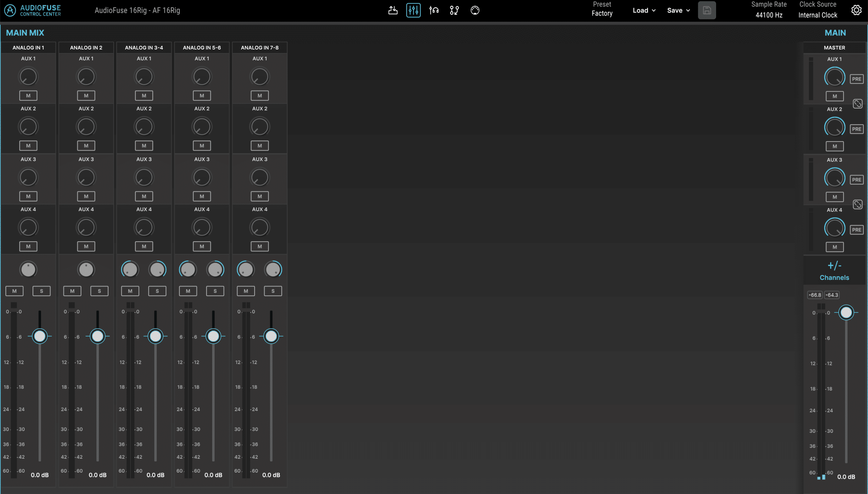The width and height of the screenshot is (868, 494).
Task: Click the Analog In 1 fader handle
Action: (40, 336)
